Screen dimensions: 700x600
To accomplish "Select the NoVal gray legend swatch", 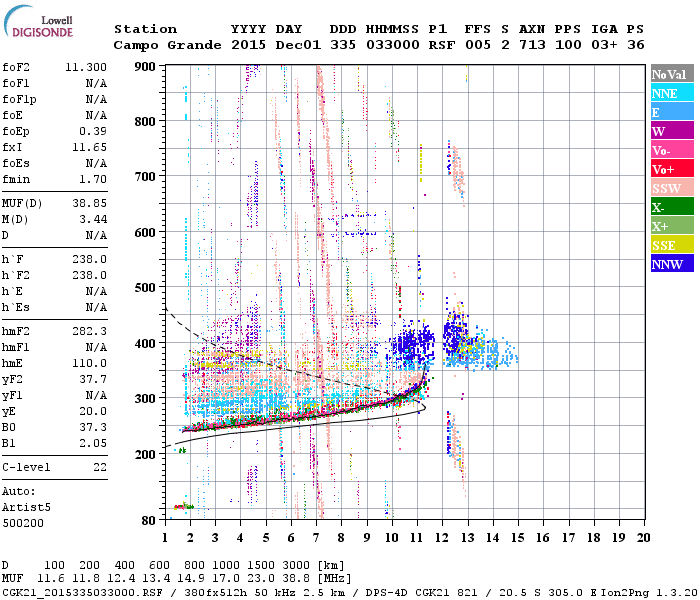I will [x=672, y=74].
